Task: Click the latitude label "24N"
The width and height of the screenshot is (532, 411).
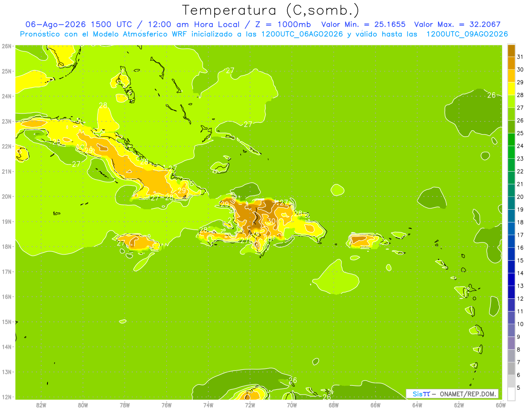Action: click(x=7, y=96)
